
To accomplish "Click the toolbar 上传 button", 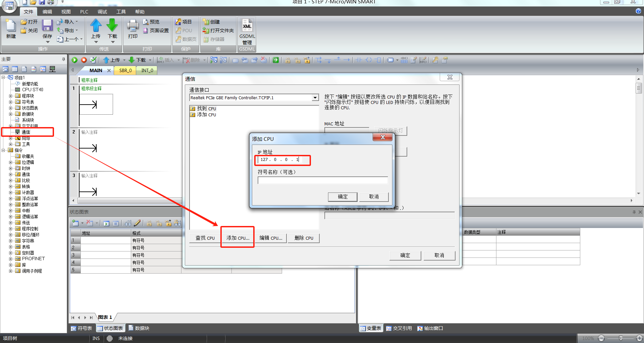I will pyautogui.click(x=112, y=60).
